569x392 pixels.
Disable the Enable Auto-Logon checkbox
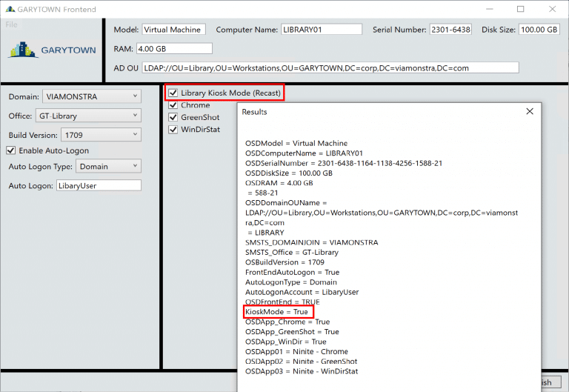point(11,150)
